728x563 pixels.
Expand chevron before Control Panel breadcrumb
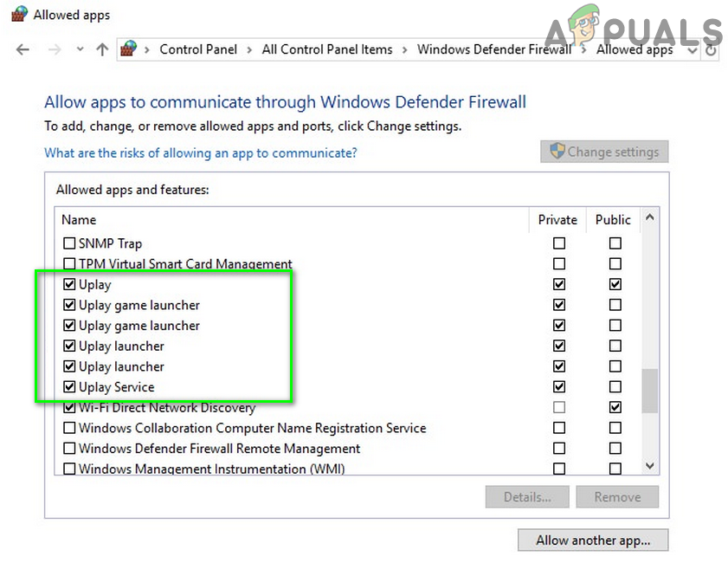click(146, 49)
